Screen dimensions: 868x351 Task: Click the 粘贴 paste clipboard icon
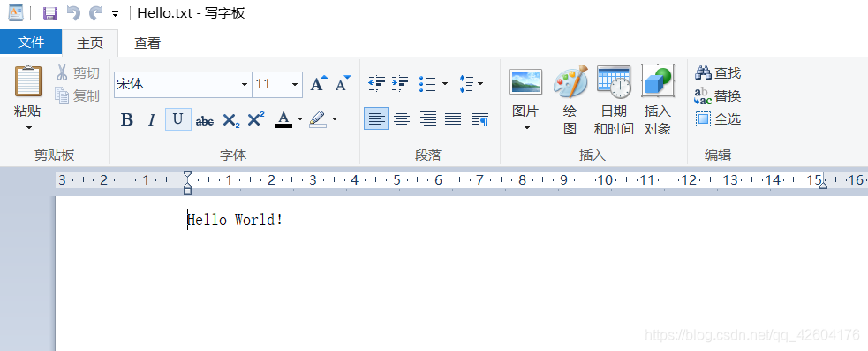click(27, 82)
